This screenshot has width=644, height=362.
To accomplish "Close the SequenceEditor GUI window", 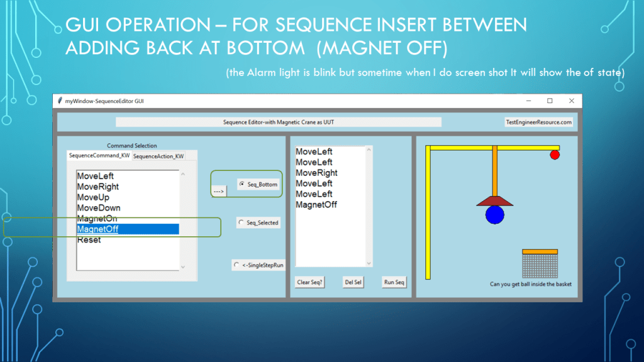I will click(571, 101).
